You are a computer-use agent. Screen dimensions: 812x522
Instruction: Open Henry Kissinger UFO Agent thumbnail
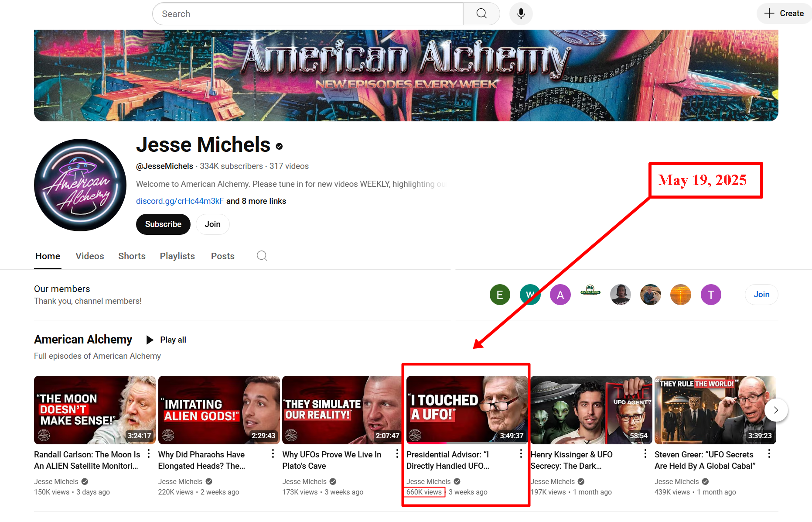(591, 410)
